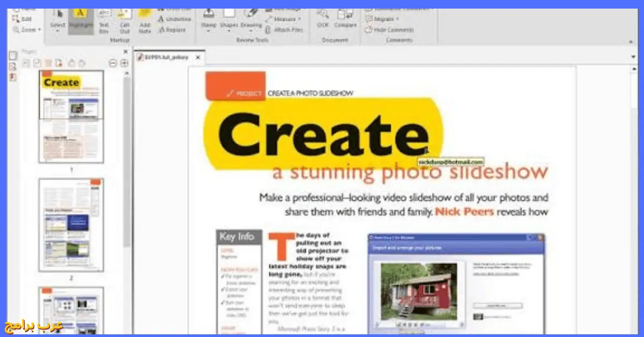Open the document tab list arrow
Screen dimensions: 644x337
click(633, 56)
